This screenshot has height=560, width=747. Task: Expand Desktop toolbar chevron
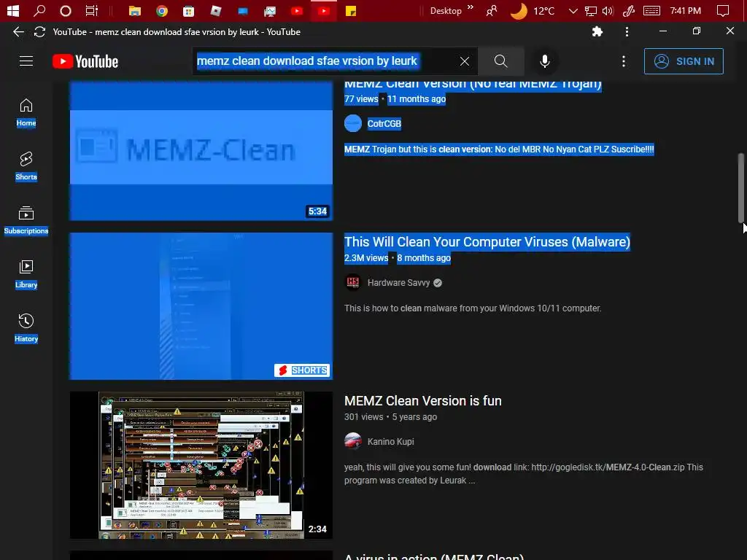tap(471, 7)
